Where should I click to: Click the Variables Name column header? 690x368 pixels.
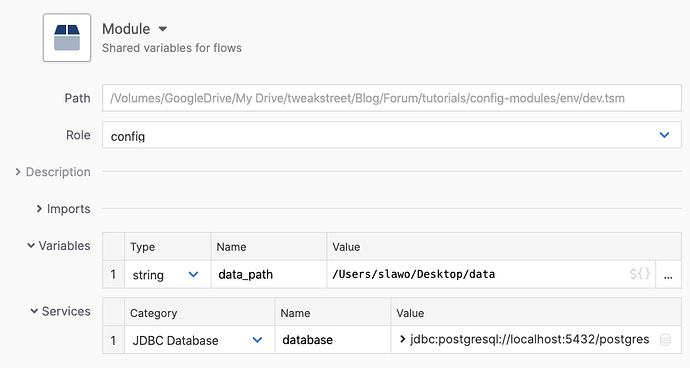coord(269,247)
